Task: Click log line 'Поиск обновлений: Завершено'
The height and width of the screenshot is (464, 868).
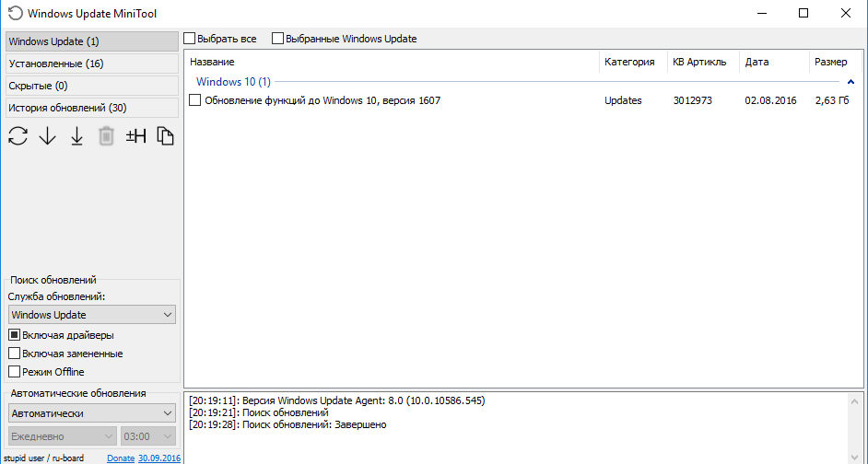Action: (x=287, y=424)
